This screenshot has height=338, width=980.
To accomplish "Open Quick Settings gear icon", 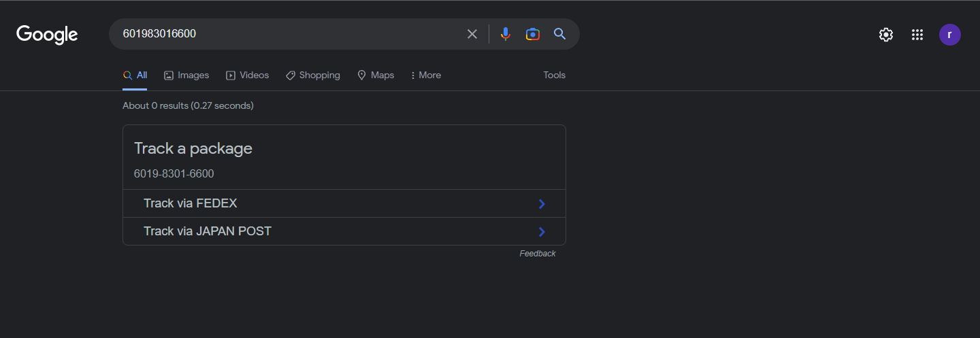I will click(886, 35).
